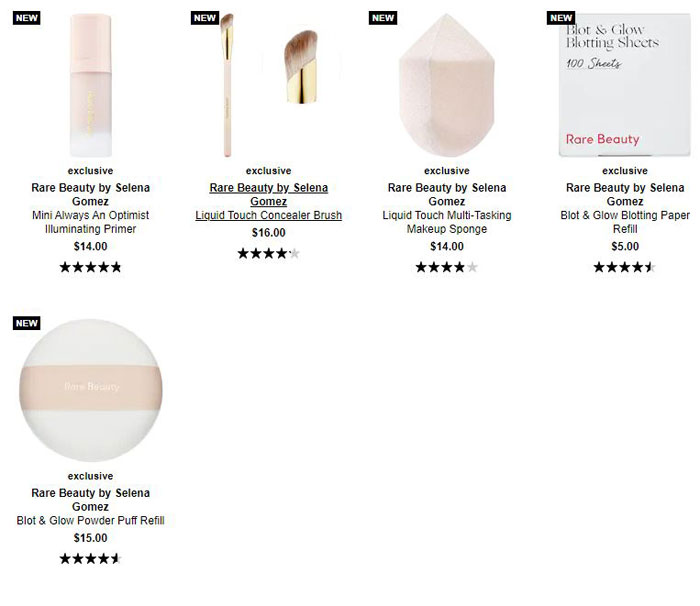Open the Powder Puff Refill product image
The image size is (700, 606).
pyautogui.click(x=90, y=390)
